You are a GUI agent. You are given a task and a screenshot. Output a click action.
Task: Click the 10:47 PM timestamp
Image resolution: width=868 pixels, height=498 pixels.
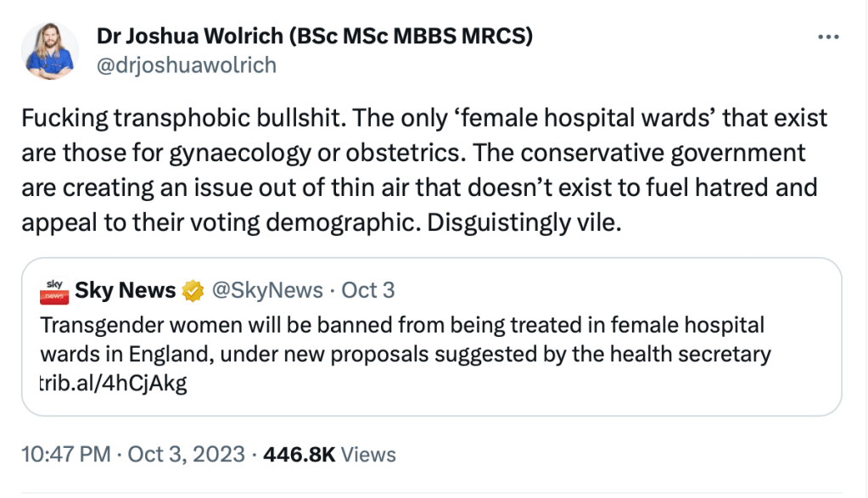tap(66, 454)
